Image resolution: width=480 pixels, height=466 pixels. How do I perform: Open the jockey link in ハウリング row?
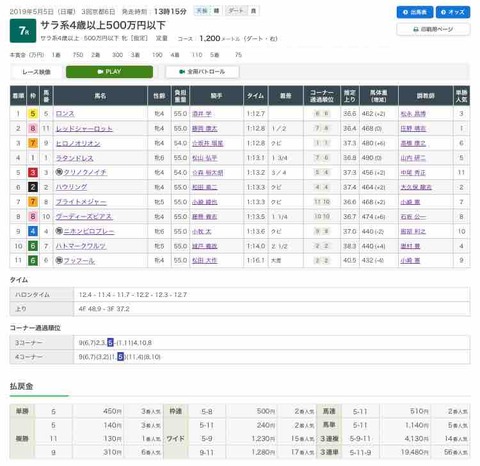205,187
